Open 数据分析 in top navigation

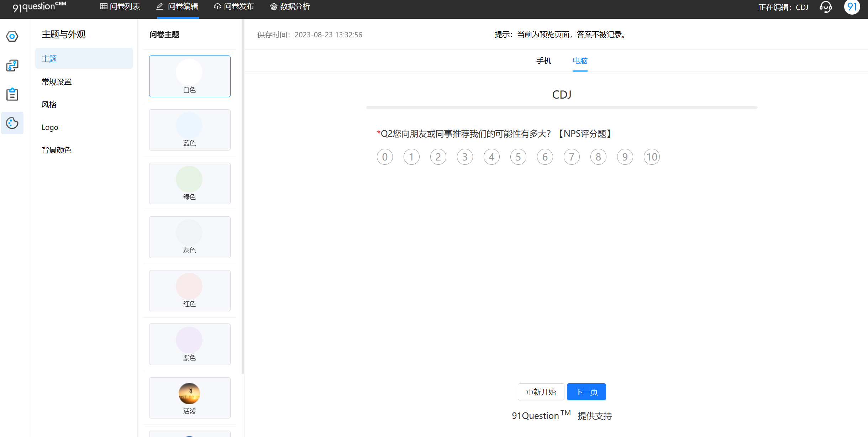(x=290, y=6)
